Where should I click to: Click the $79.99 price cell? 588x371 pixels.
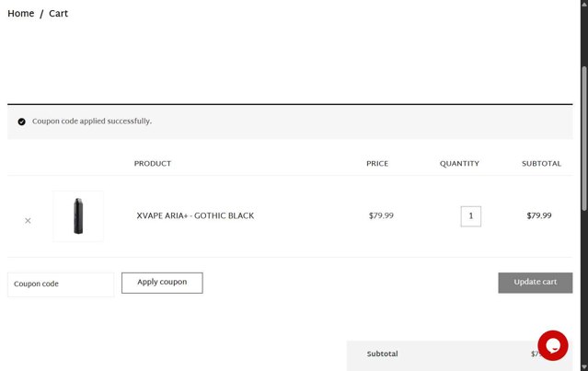pyautogui.click(x=381, y=215)
